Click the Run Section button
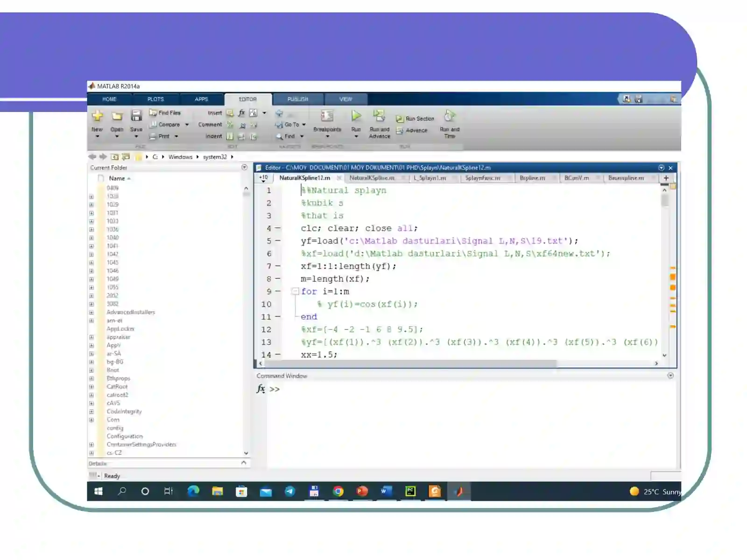This screenshot has height=560, width=747. click(x=415, y=119)
